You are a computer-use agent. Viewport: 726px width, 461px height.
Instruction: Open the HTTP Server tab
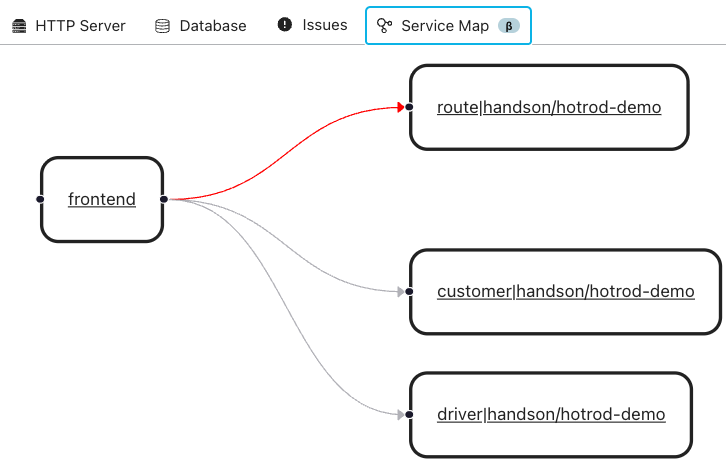[x=69, y=26]
